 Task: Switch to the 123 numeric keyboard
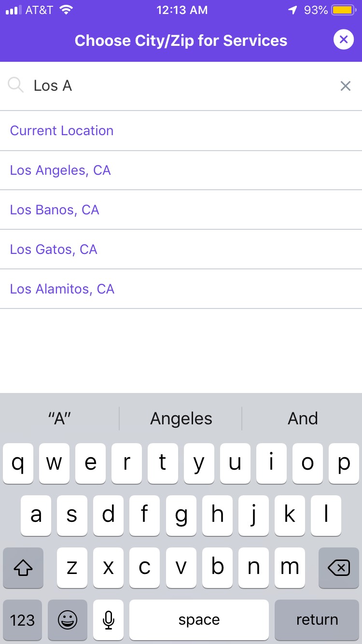[x=23, y=620]
